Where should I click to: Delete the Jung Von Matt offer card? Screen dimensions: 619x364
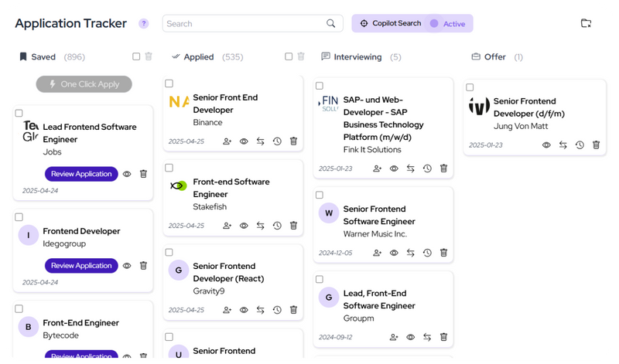[x=596, y=145]
